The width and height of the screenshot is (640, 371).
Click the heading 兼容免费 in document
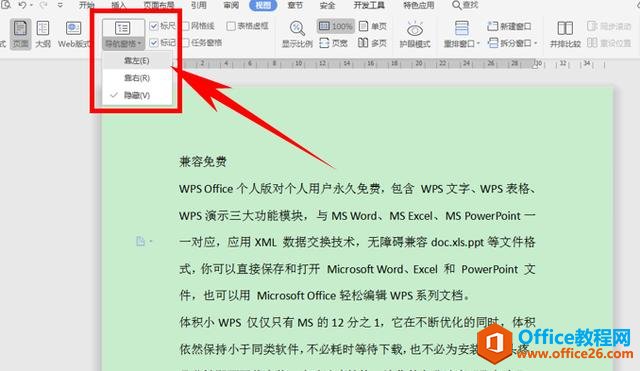click(203, 162)
